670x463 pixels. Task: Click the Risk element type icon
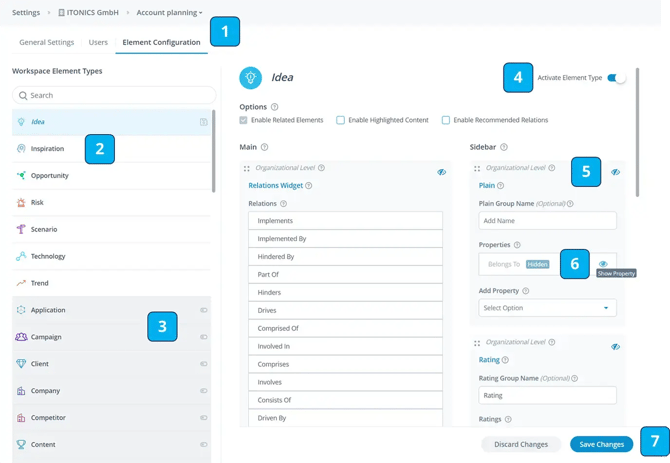tap(21, 203)
